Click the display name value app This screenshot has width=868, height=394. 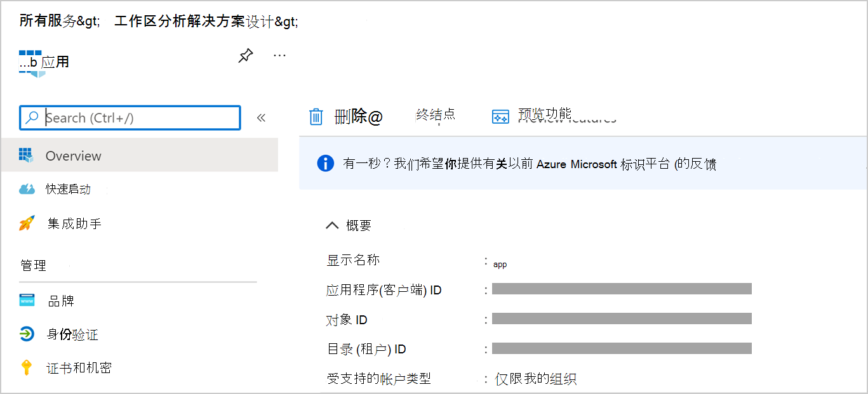click(x=500, y=264)
